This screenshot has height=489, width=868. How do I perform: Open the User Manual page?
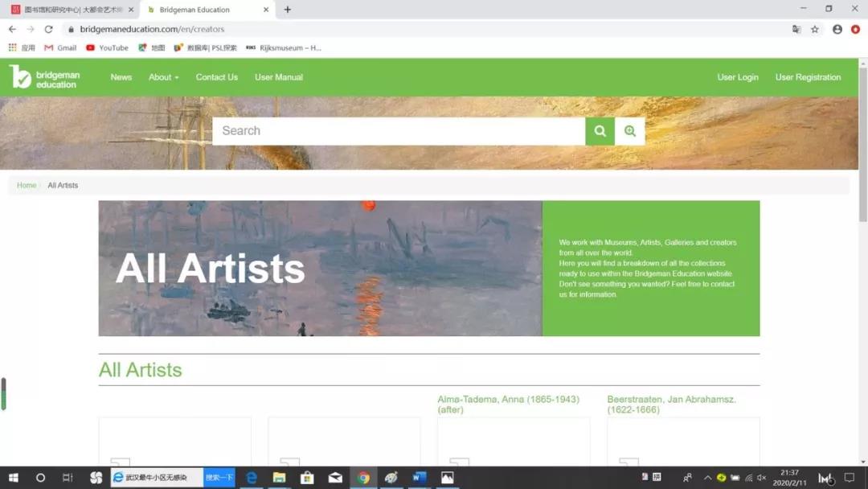point(279,77)
